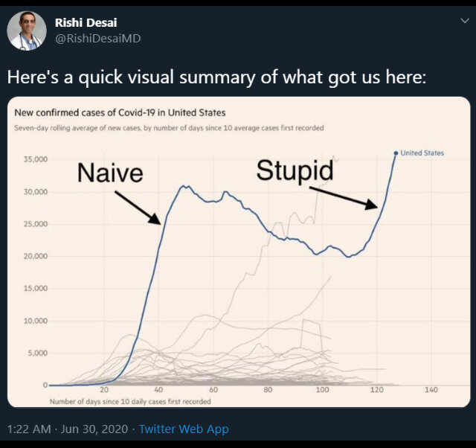This screenshot has height=448, width=476.
Task: Open the Twitter Web App source link
Action: (x=184, y=429)
